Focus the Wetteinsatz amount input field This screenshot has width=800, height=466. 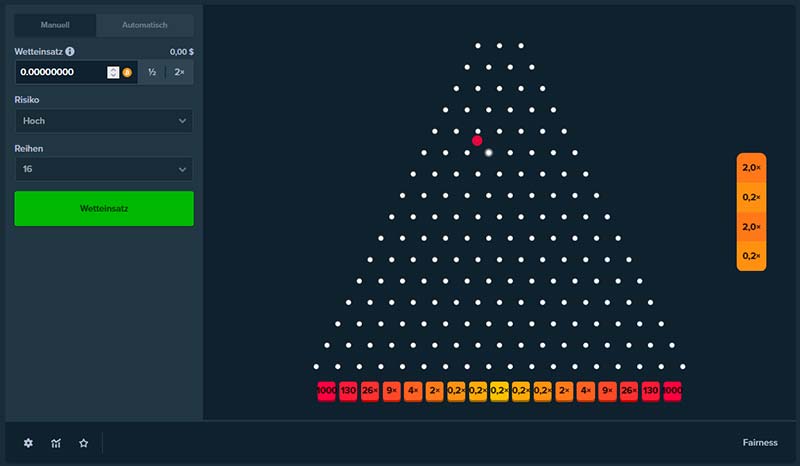pos(60,72)
